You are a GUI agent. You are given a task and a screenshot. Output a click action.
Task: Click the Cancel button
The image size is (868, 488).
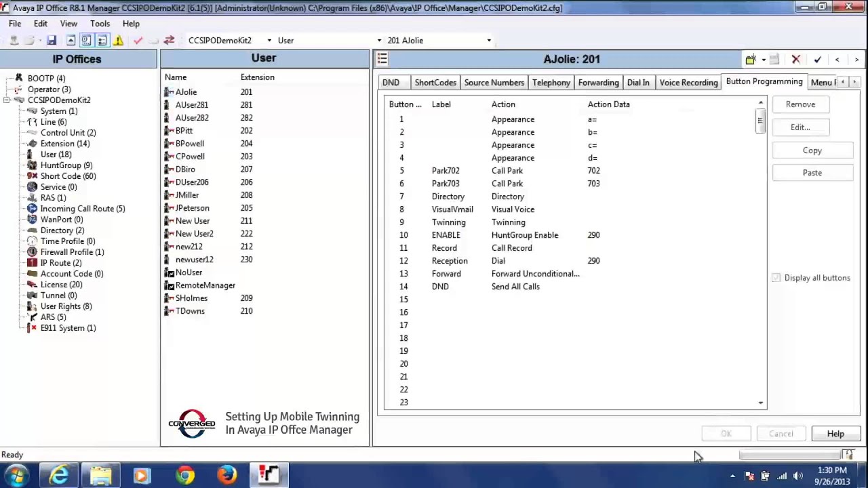point(781,434)
